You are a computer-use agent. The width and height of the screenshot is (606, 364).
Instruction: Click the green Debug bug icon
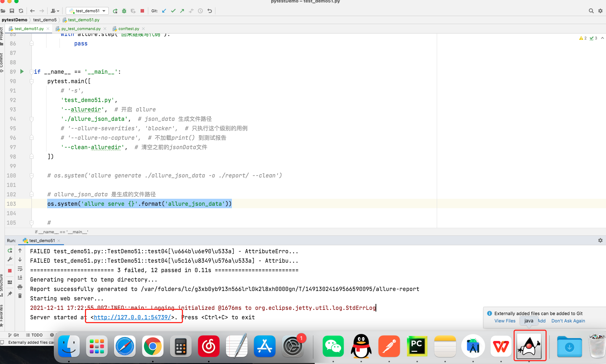(x=124, y=11)
